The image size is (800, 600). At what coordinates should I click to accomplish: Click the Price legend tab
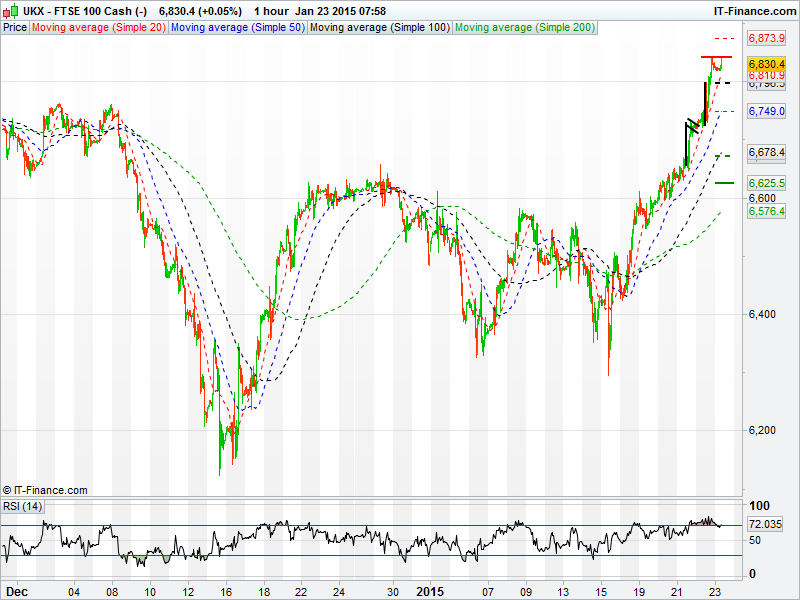[15, 28]
